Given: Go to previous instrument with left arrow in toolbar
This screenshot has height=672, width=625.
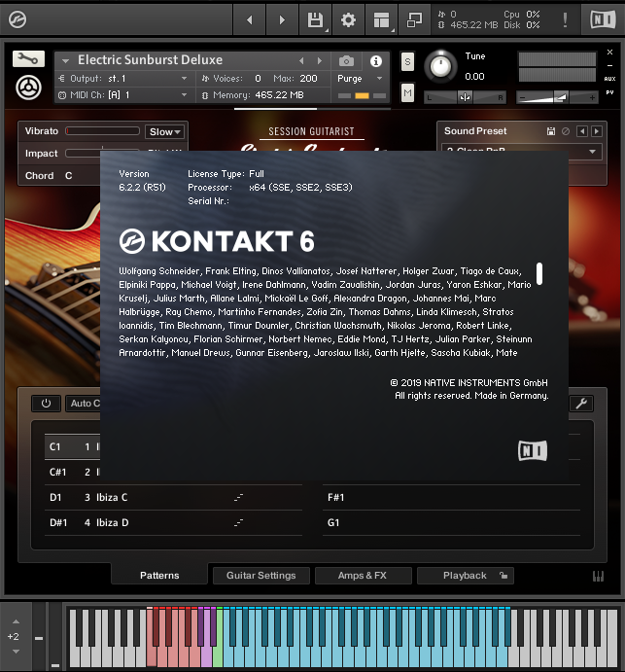Looking at the screenshot, I should pos(249,19).
